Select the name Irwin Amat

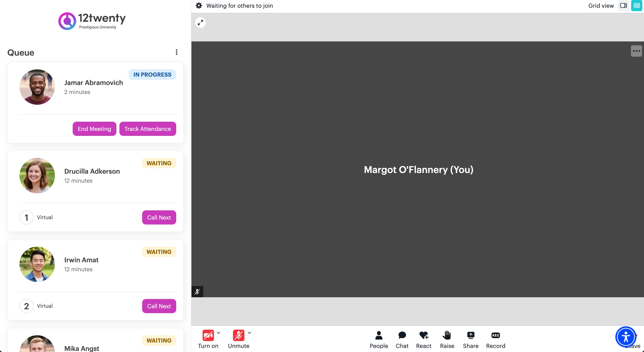81,260
